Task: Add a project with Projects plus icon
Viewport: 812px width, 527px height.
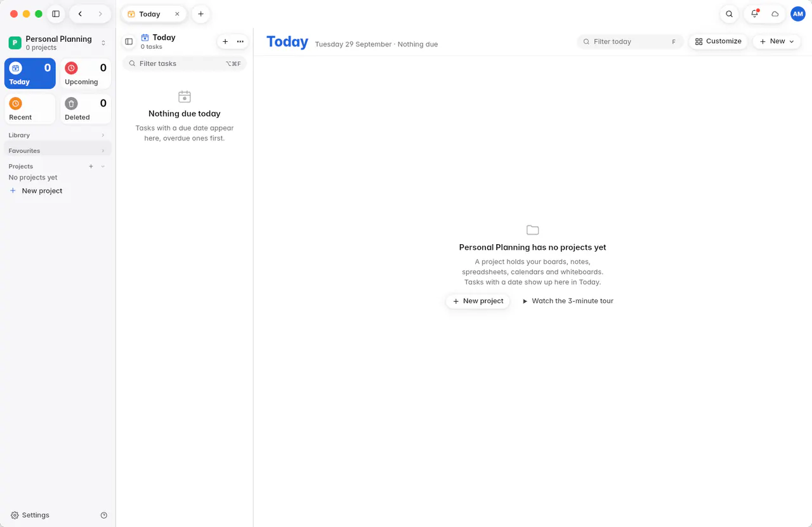Action: click(x=91, y=166)
